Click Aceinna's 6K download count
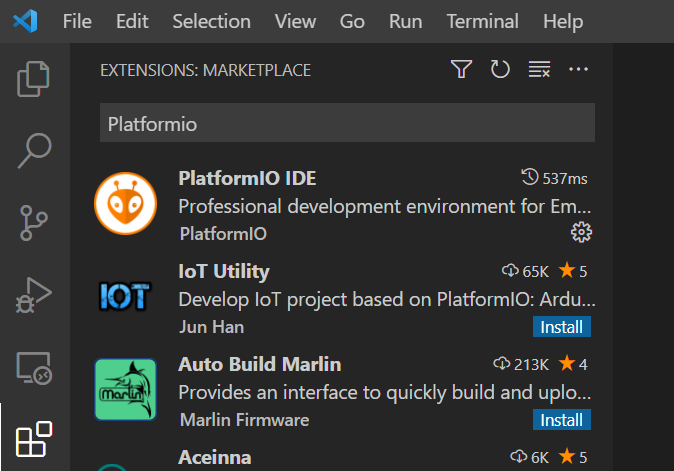The height and width of the screenshot is (471, 674). (x=530, y=457)
